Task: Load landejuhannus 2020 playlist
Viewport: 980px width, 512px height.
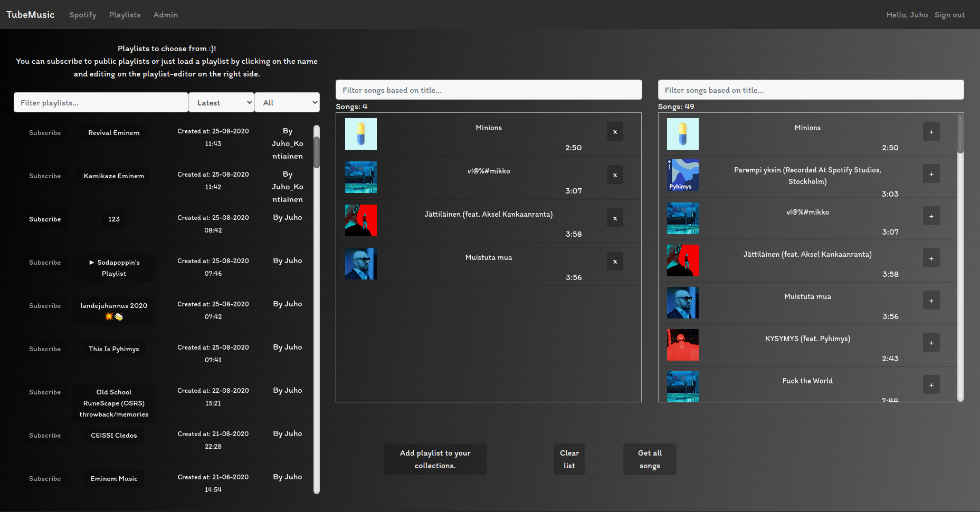Action: (114, 311)
